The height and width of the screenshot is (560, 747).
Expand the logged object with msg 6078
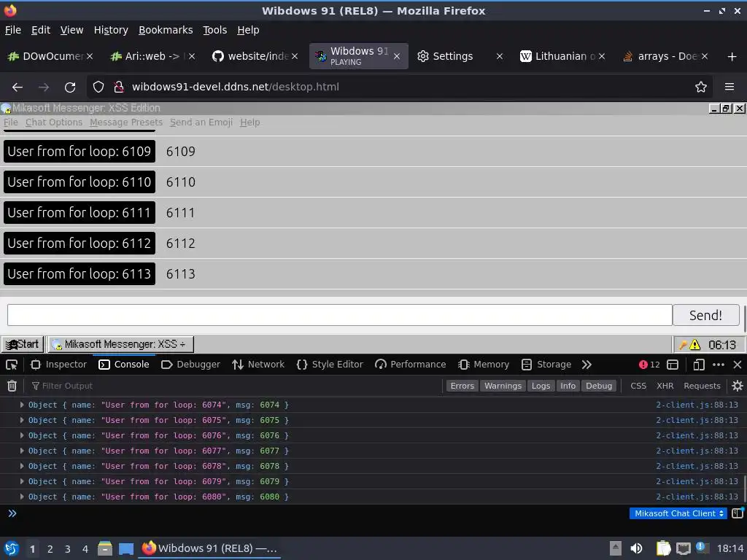pyautogui.click(x=22, y=466)
